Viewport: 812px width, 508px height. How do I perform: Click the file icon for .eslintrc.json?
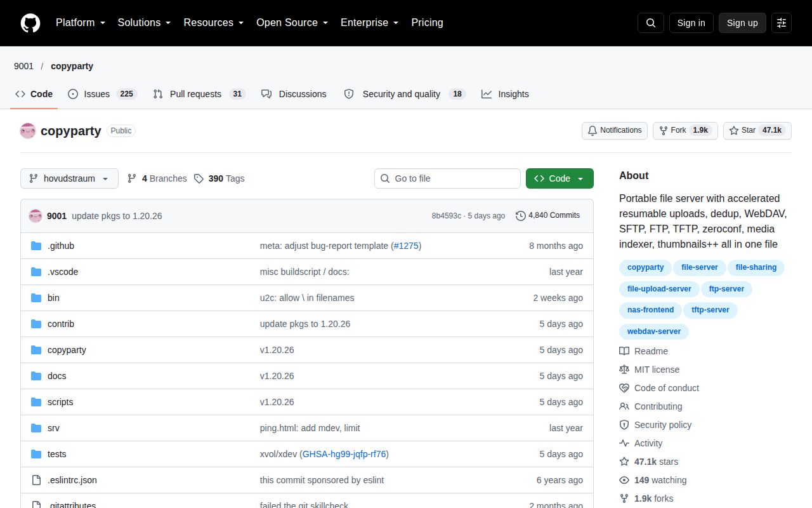pyautogui.click(x=36, y=480)
